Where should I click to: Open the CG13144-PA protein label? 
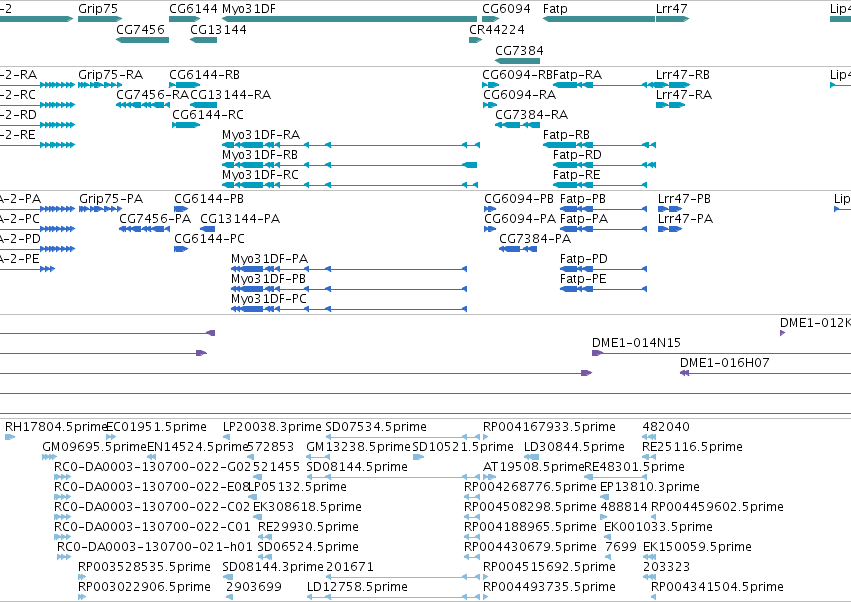pos(240,219)
